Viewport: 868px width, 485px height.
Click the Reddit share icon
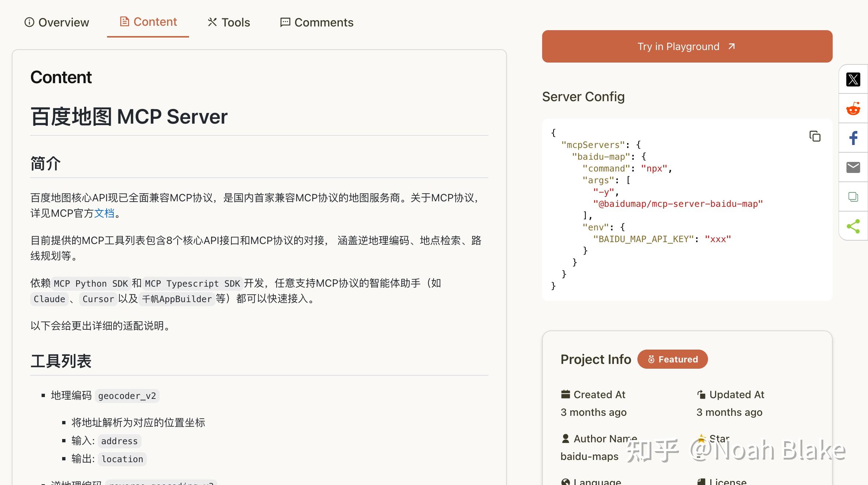(x=853, y=109)
